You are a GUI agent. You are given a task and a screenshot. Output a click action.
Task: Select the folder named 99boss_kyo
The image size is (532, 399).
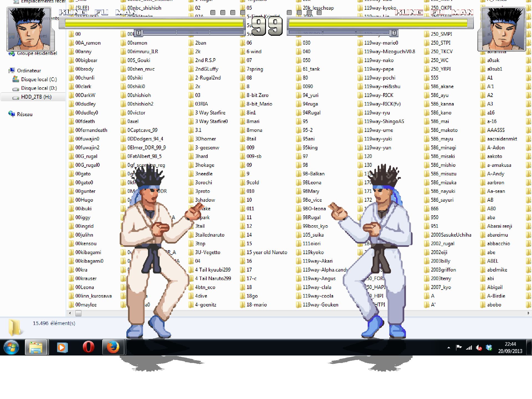(315, 226)
